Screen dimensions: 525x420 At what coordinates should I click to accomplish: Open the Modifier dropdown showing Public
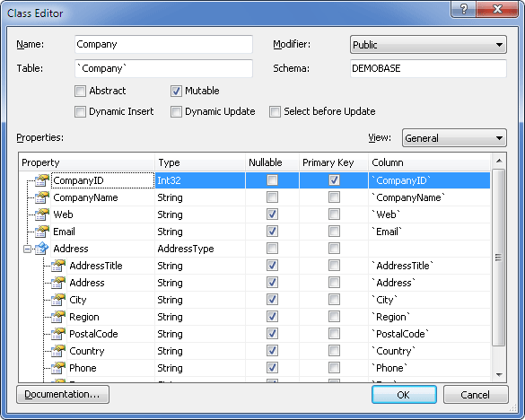click(428, 45)
